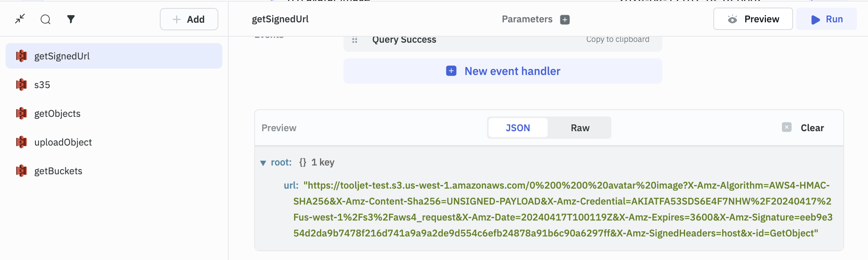Screen dimensions: 868x260
Task: Click the getSignedUrl query name field
Action: point(280,19)
